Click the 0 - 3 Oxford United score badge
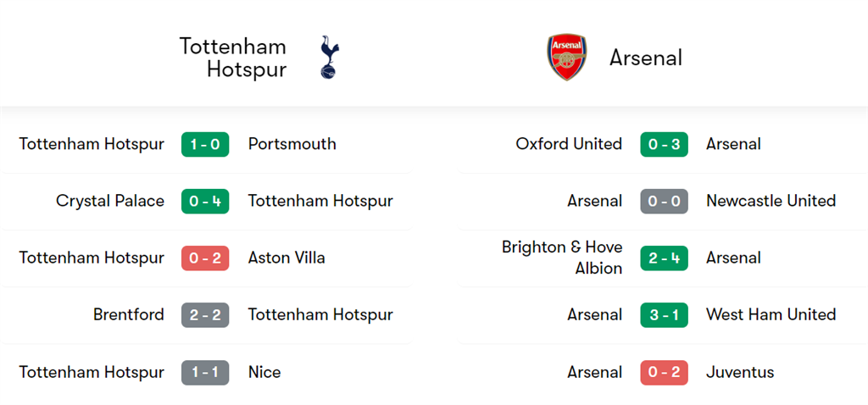The height and width of the screenshot is (405, 868). pyautogui.click(x=664, y=144)
